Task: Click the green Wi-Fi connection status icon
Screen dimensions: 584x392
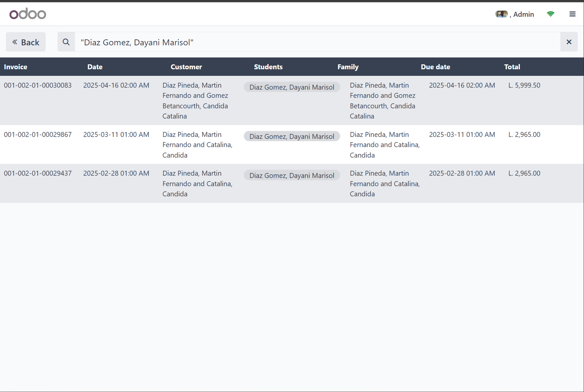Action: pyautogui.click(x=550, y=14)
